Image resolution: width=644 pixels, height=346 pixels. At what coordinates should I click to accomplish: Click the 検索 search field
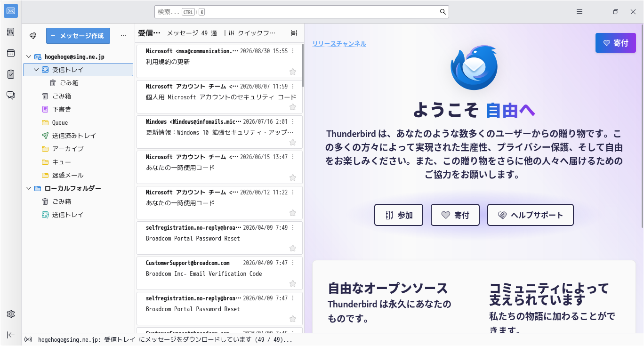coord(302,12)
